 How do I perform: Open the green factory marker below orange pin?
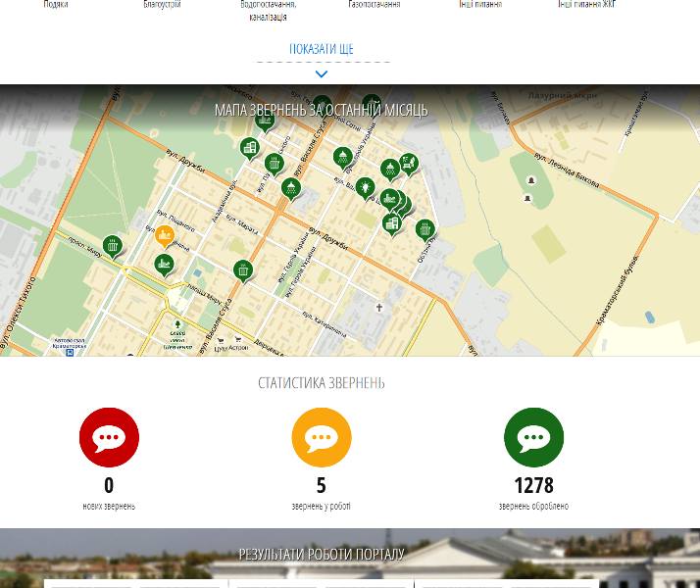point(165,265)
